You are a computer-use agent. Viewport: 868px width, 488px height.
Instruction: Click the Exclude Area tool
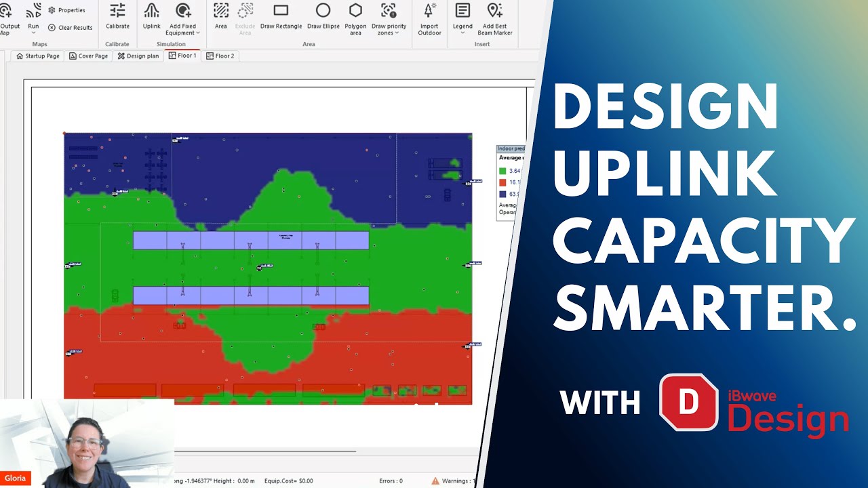tap(245, 18)
